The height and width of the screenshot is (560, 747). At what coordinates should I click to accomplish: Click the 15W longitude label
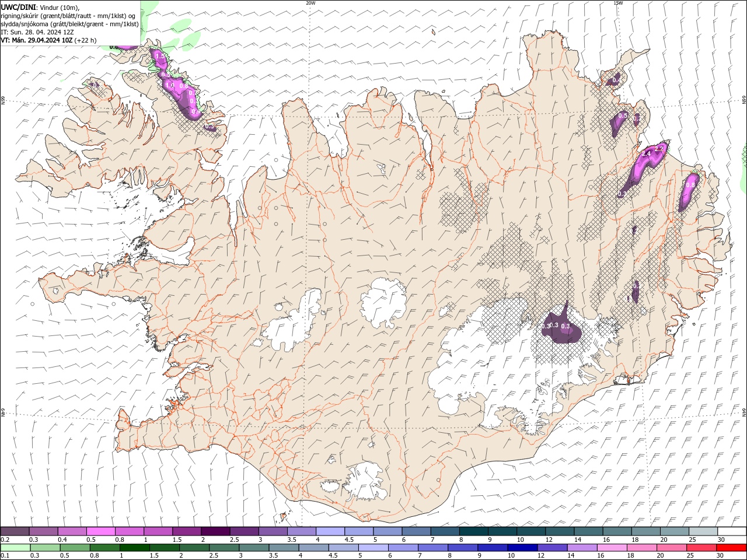(x=618, y=3)
